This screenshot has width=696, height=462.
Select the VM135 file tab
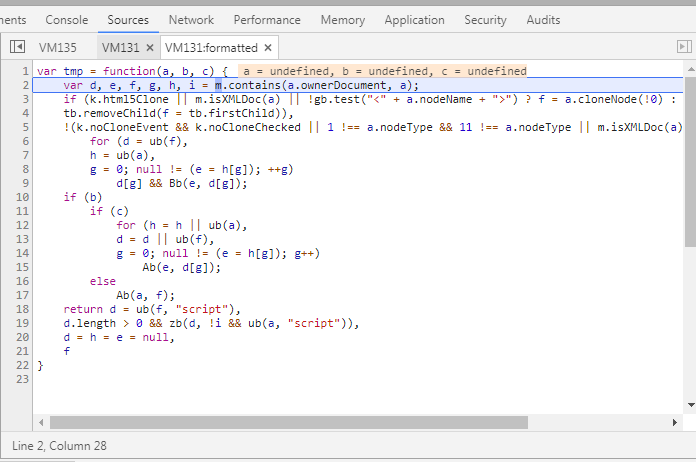(x=57, y=47)
